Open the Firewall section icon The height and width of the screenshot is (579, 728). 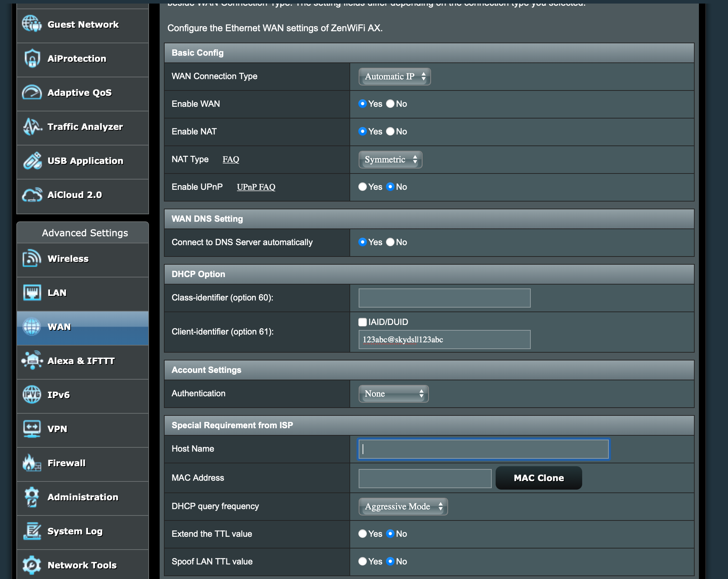(x=32, y=463)
